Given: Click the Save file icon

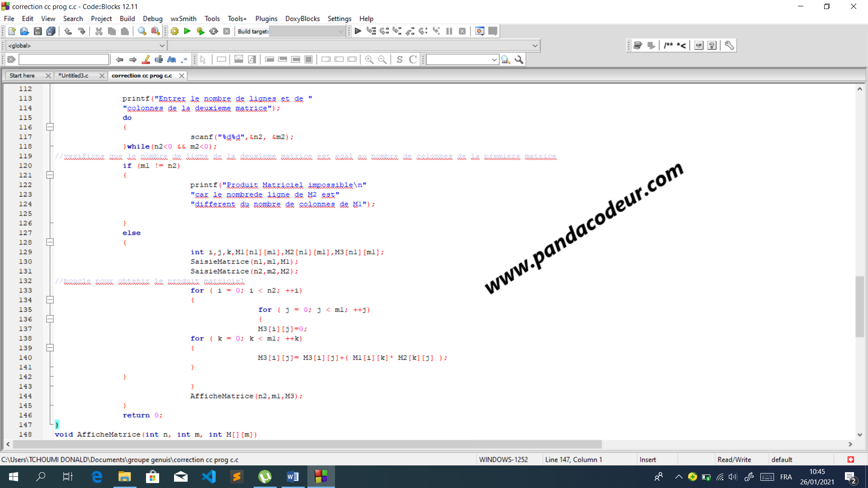Looking at the screenshot, I should pyautogui.click(x=36, y=31).
